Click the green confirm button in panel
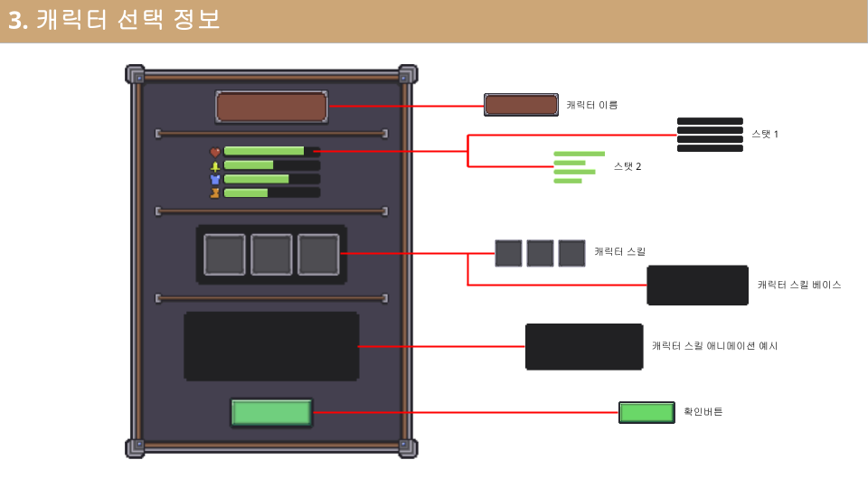Image resolution: width=868 pixels, height=488 pixels. [x=271, y=412]
